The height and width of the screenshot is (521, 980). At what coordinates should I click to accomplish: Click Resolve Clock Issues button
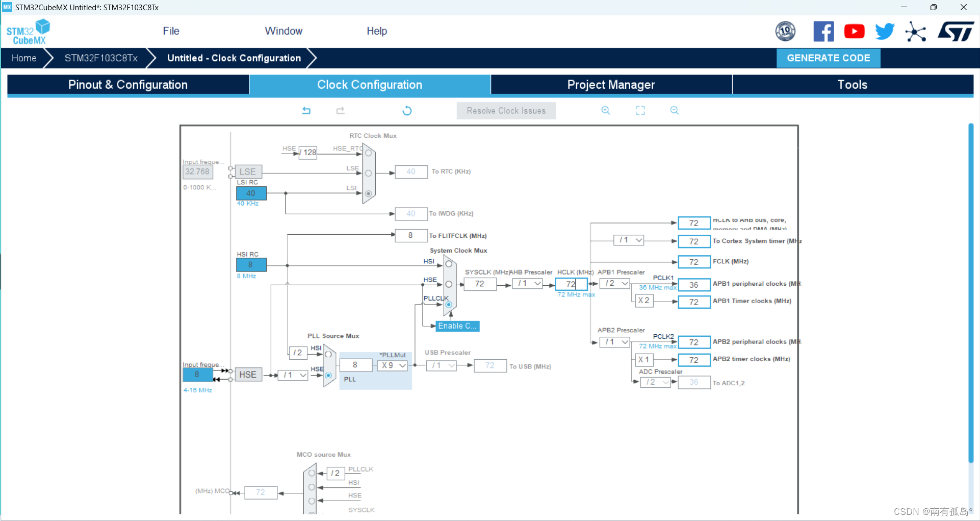[506, 111]
